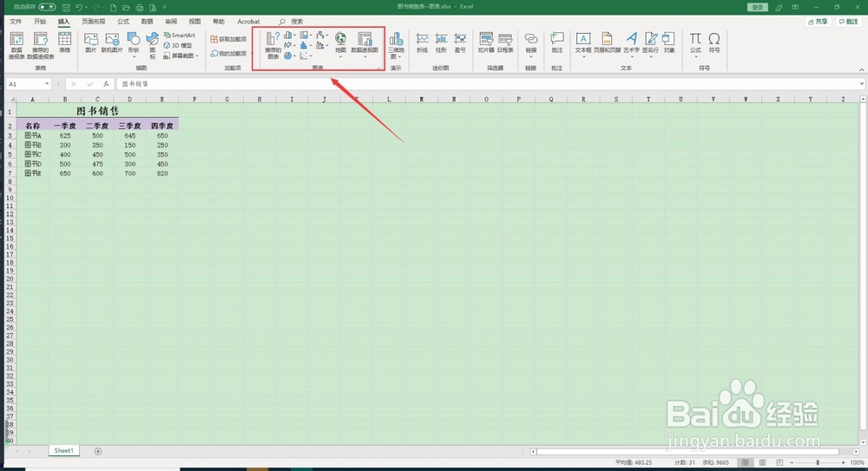Open My Add-ins (我的加载项)
868x471 pixels.
tap(228, 54)
